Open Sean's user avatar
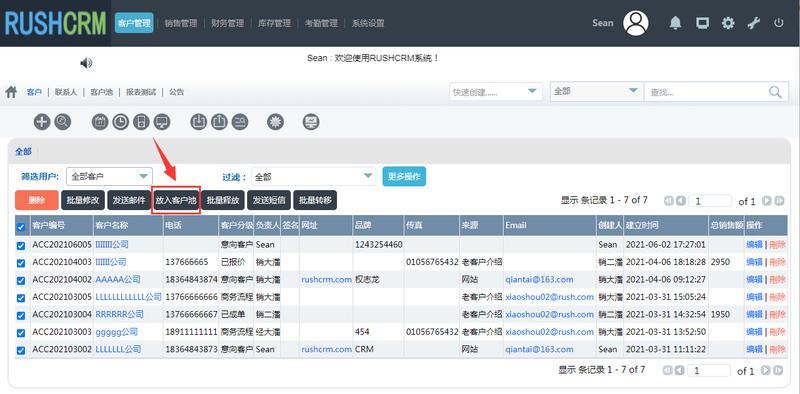Image resolution: width=800 pixels, height=394 pixels. coord(636,23)
